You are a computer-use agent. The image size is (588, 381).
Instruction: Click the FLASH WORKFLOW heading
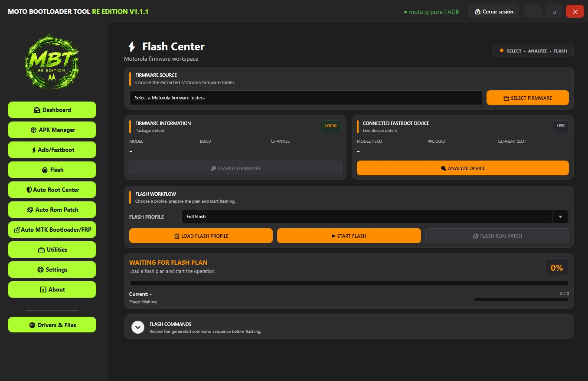pyautogui.click(x=156, y=194)
